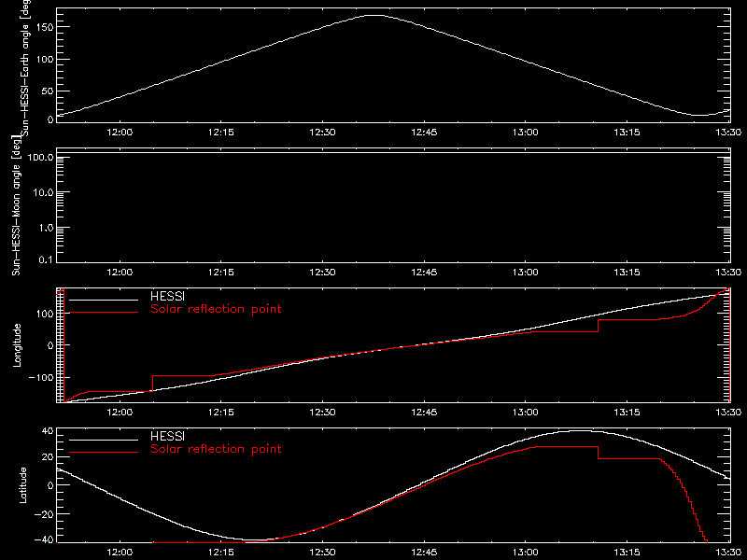
Task: Select Solar reflection point legend in Latitude plot
Action: (x=216, y=449)
